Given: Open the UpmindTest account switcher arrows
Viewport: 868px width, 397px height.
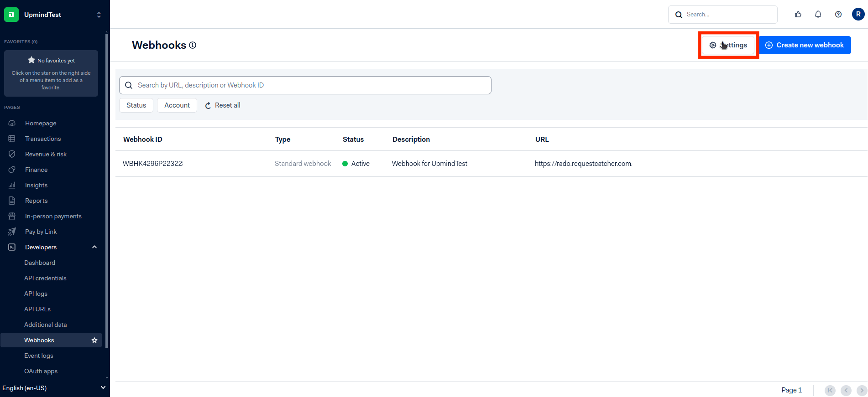Looking at the screenshot, I should [99, 15].
